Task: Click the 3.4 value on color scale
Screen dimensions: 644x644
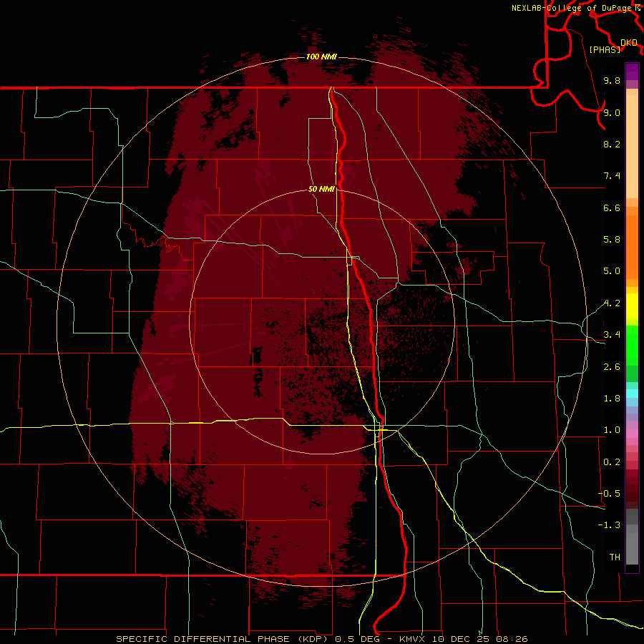Action: pos(612,335)
